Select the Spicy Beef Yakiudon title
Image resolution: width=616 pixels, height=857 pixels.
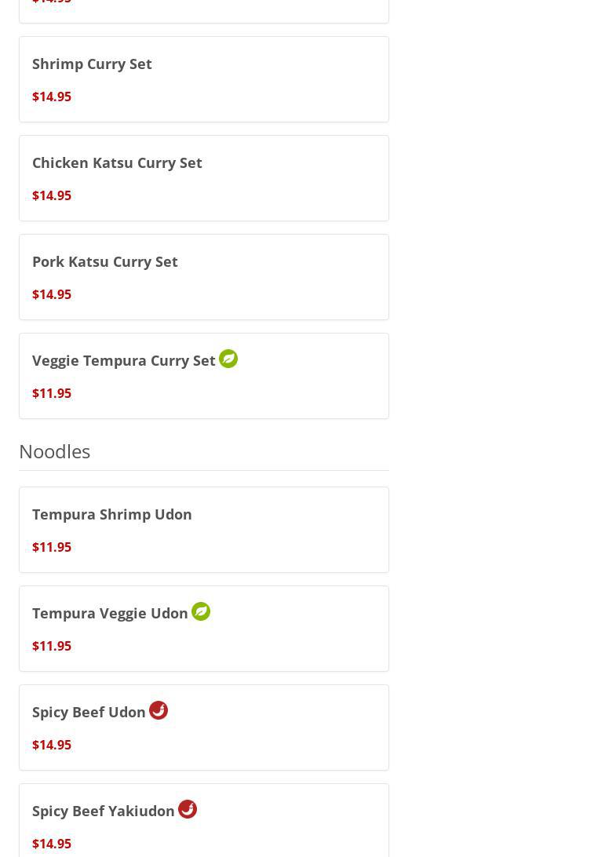104,811
